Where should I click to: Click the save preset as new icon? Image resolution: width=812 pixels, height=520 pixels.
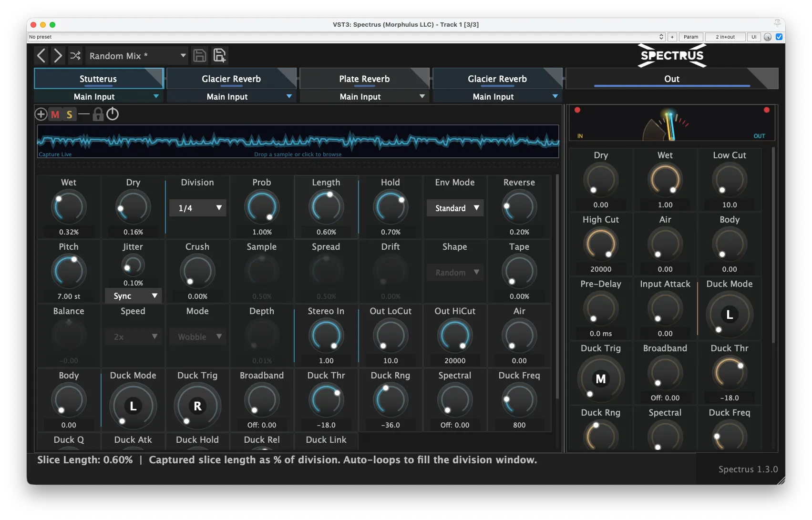coord(219,56)
